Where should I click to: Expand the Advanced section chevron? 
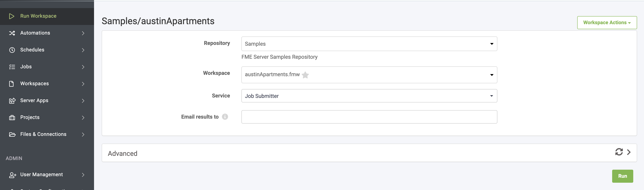[x=629, y=152]
